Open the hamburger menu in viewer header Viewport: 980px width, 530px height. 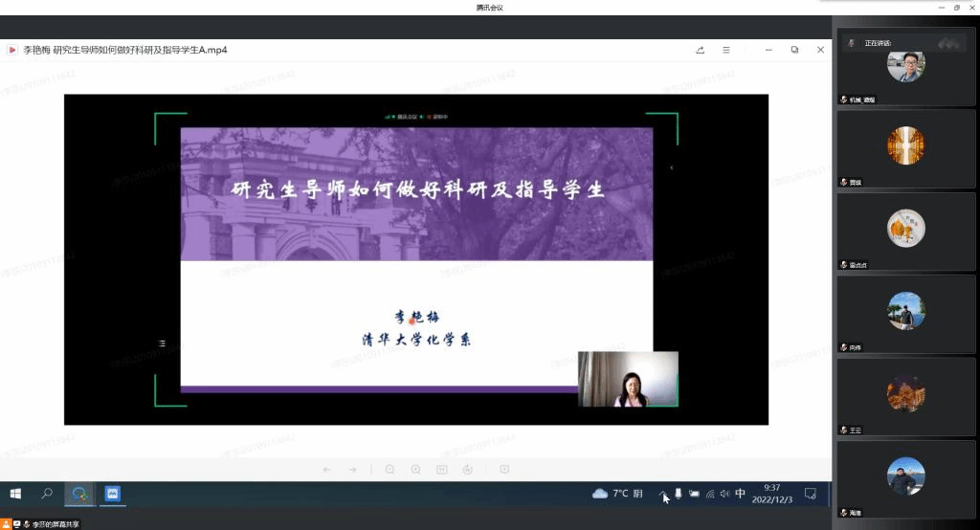[726, 50]
